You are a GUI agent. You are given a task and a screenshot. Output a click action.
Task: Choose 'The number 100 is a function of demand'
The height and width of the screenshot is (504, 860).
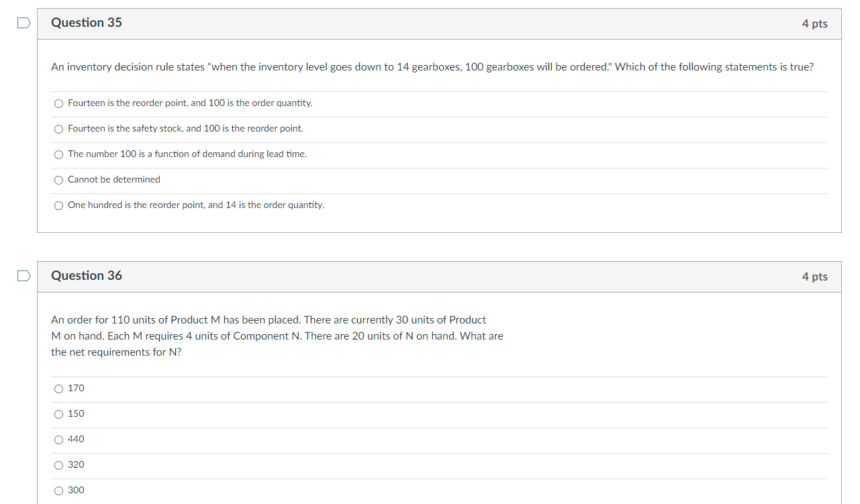point(58,154)
